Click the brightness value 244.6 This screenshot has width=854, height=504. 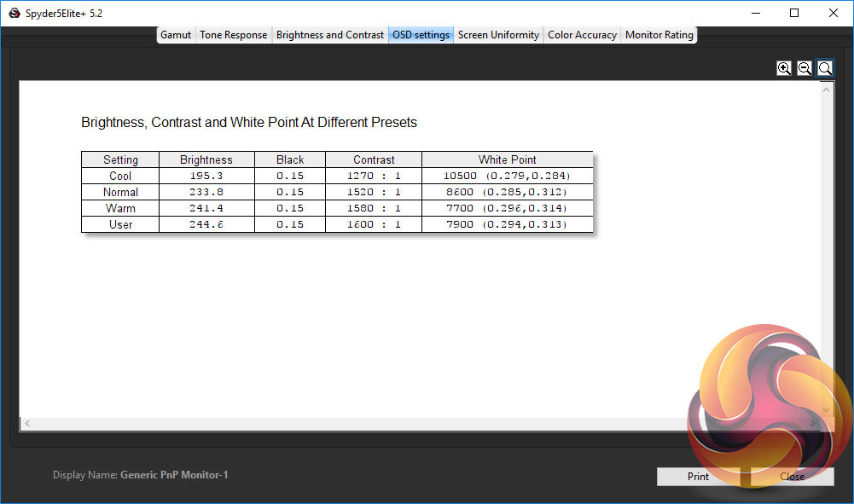pos(206,225)
